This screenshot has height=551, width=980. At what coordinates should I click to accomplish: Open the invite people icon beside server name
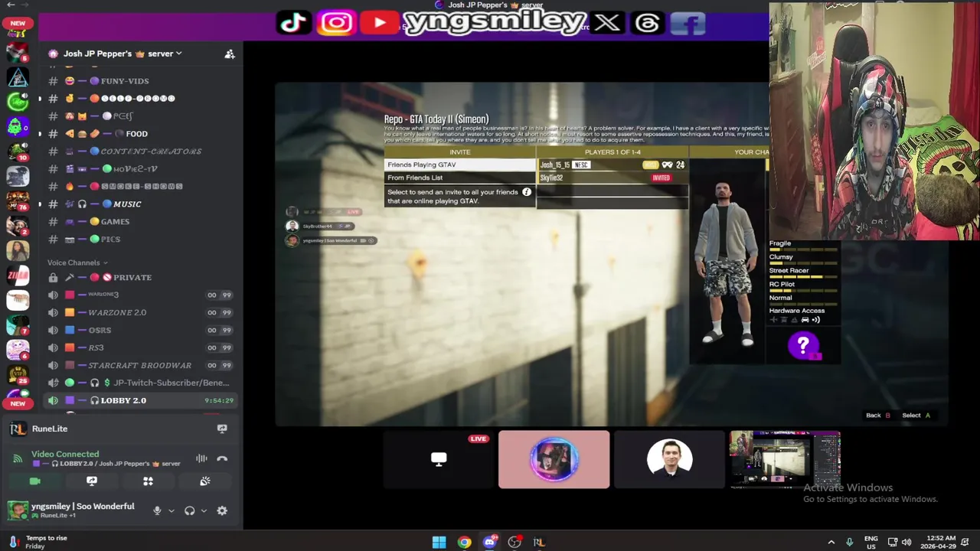(x=229, y=54)
